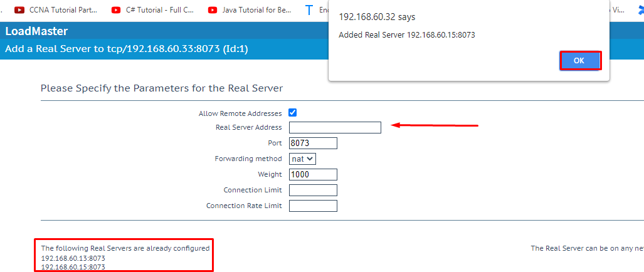Click the configured server 192.168.60.13:8073
The image size is (644, 272).
(73, 258)
